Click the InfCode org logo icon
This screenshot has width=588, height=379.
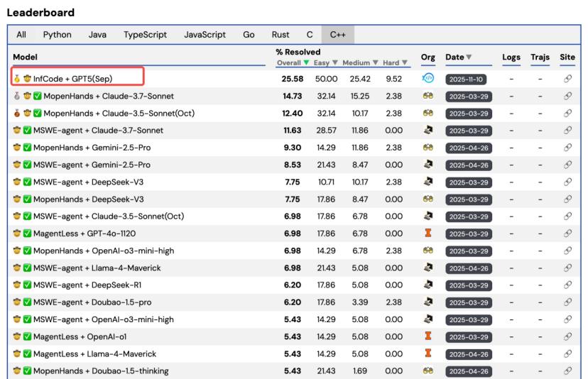tap(428, 78)
